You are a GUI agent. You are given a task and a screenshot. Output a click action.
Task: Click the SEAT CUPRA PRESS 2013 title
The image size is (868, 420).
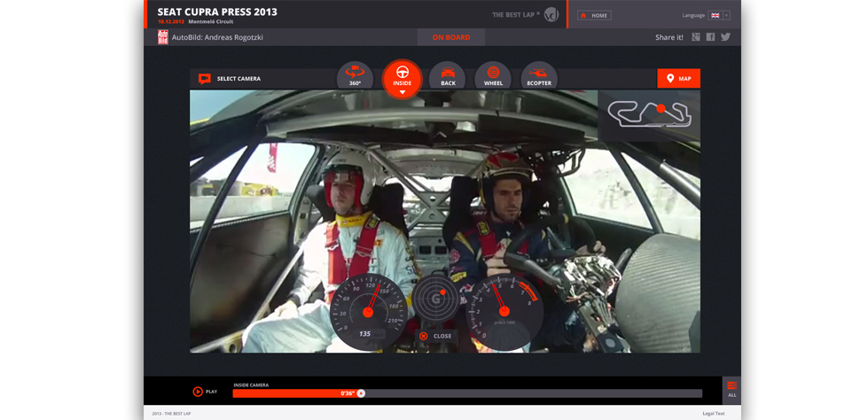click(x=217, y=12)
